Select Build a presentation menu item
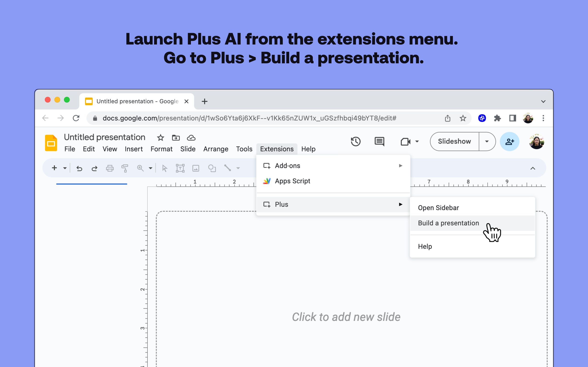 pos(448,223)
